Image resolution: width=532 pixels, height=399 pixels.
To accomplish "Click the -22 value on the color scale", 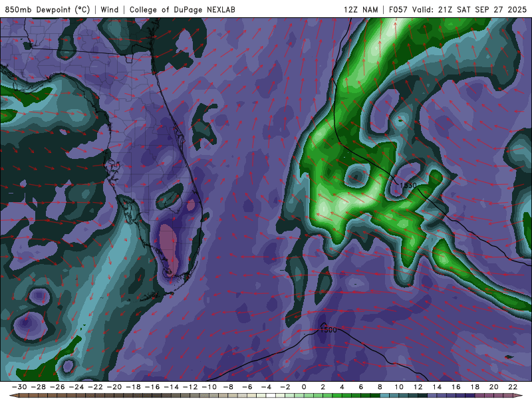I will tap(95, 387).
